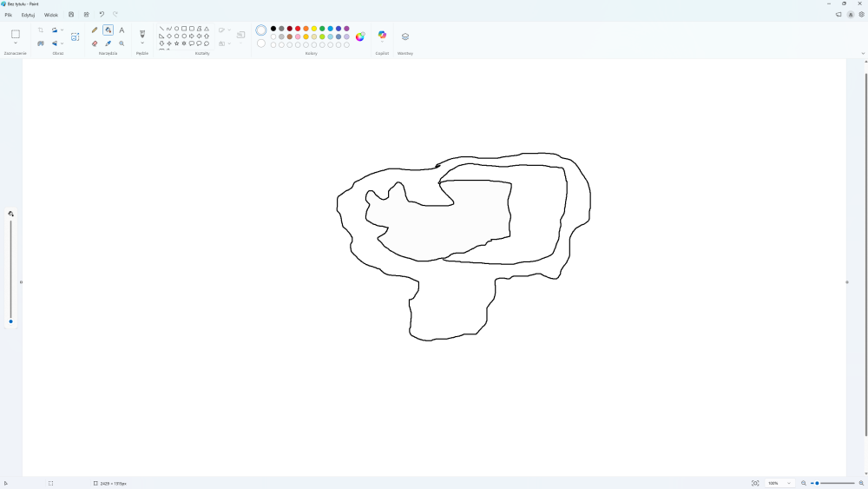The height and width of the screenshot is (489, 868).
Task: Click the Narzędzia group label
Action: coord(108,54)
